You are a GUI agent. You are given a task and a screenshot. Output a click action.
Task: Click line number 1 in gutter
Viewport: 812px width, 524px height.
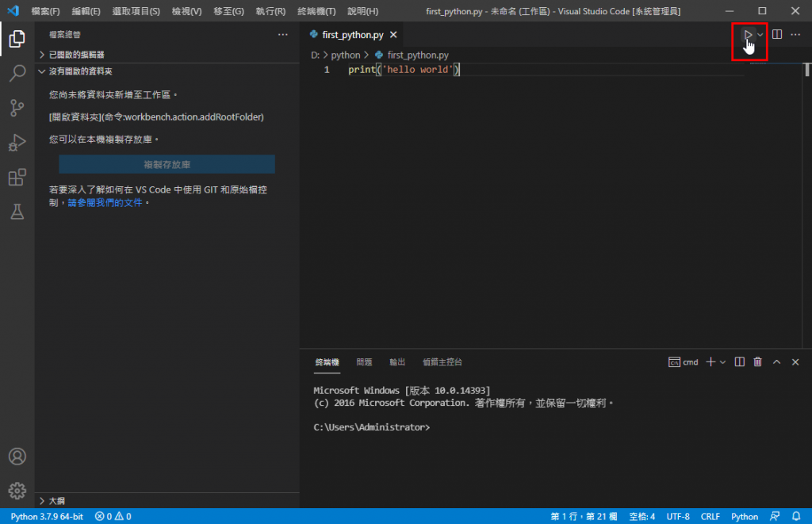[327, 70]
